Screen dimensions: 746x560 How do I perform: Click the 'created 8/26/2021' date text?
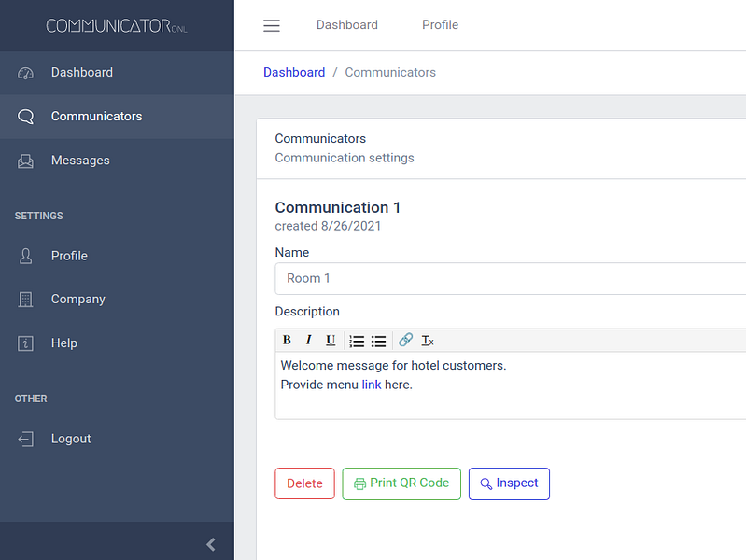329,226
